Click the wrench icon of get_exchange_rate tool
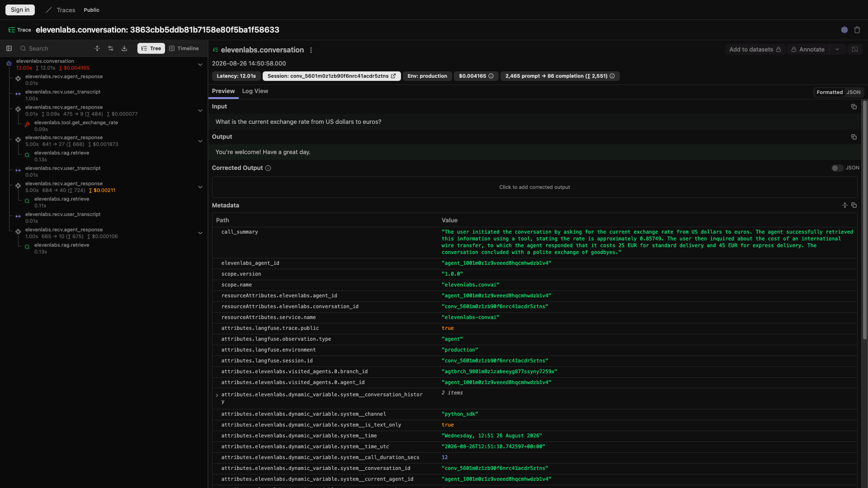The width and height of the screenshot is (868, 488). click(27, 125)
